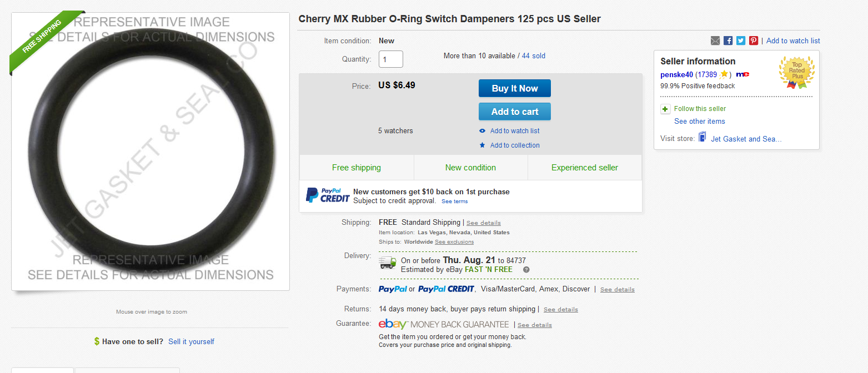This screenshot has width=868, height=373.
Task: Open the 44 sold purchase history link
Action: click(x=534, y=56)
